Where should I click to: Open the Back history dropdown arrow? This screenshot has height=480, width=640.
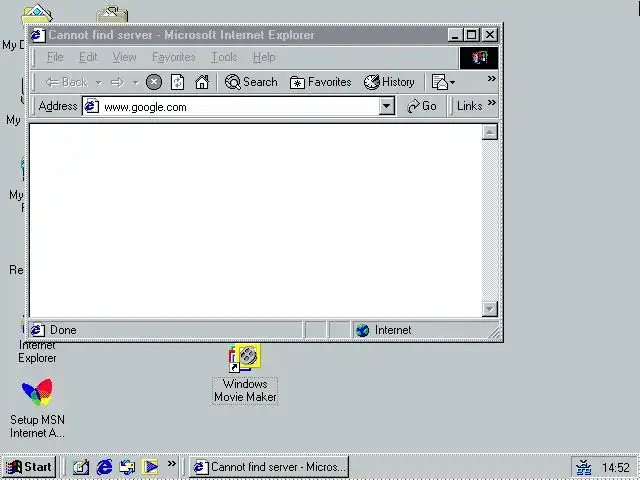tap(99, 83)
